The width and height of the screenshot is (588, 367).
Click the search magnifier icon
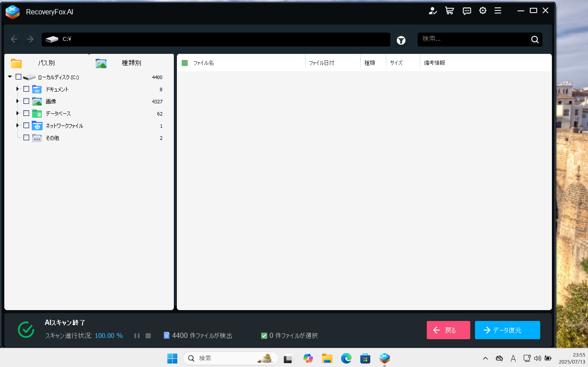[x=535, y=40]
